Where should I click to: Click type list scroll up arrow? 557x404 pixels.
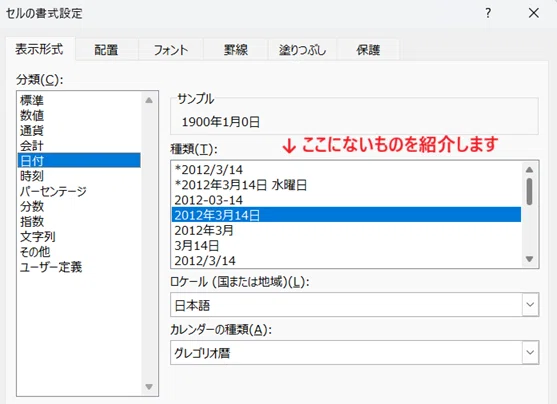pyautogui.click(x=529, y=170)
